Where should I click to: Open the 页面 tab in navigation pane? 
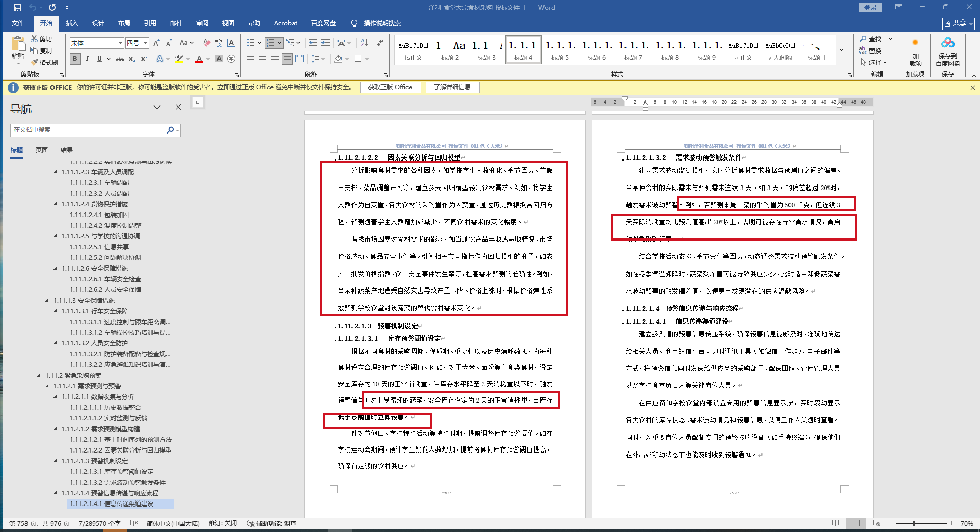[x=42, y=150]
